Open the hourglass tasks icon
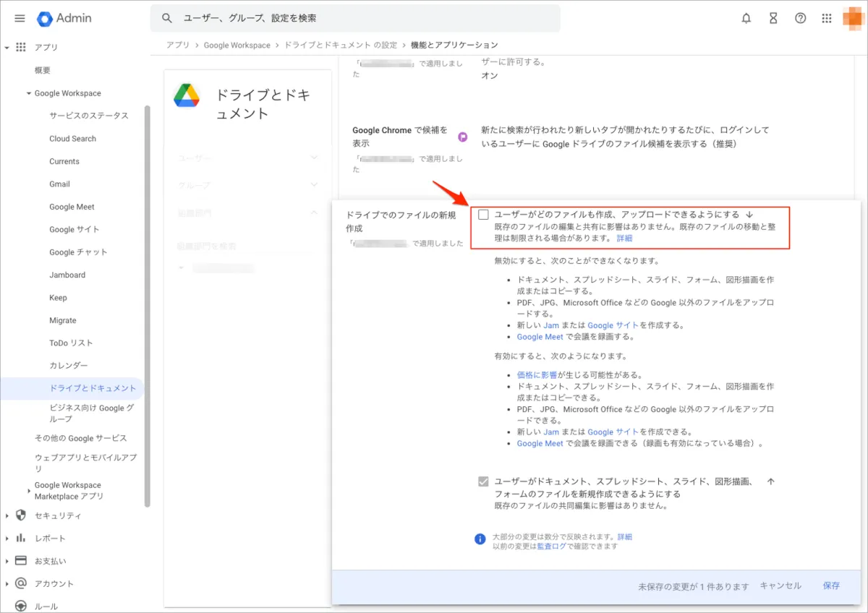Screen dimensions: 868x613 (x=773, y=18)
